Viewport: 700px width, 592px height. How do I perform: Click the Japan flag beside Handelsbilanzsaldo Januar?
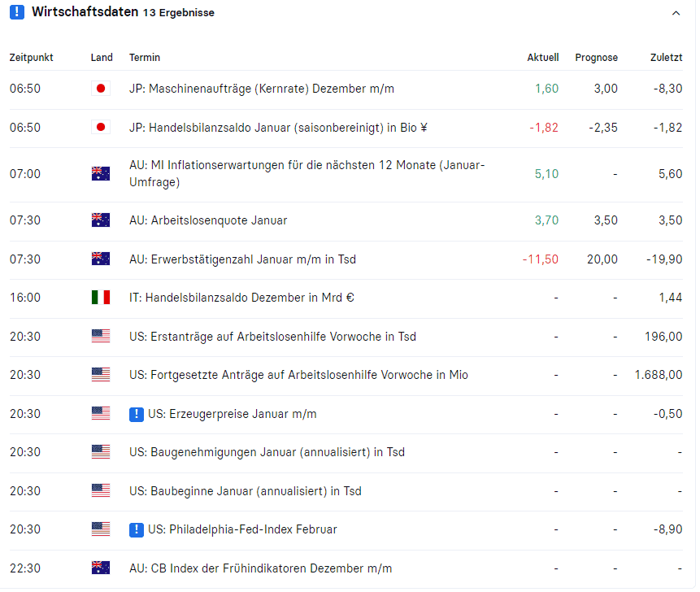click(x=101, y=128)
